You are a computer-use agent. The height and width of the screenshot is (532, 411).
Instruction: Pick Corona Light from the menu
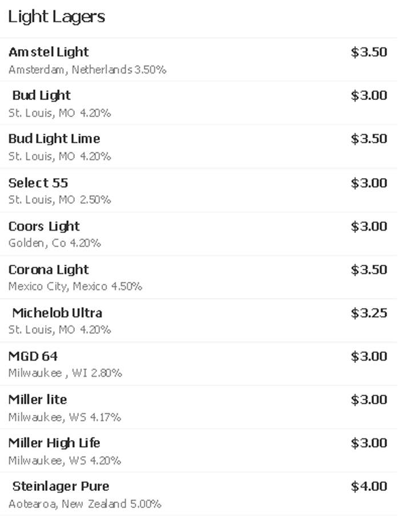pos(199,277)
